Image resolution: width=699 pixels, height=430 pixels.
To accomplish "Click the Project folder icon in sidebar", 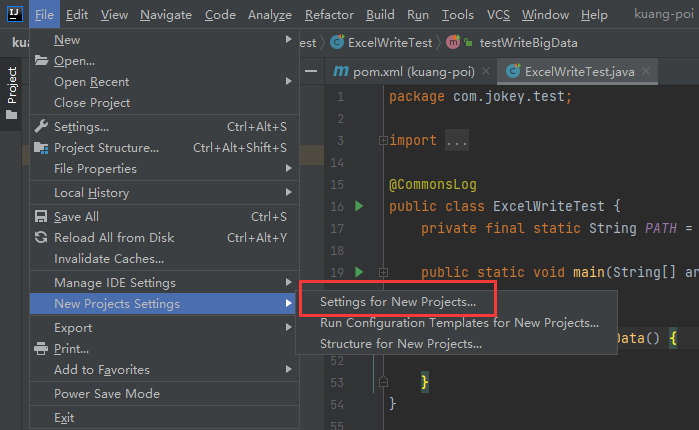I will pyautogui.click(x=12, y=115).
